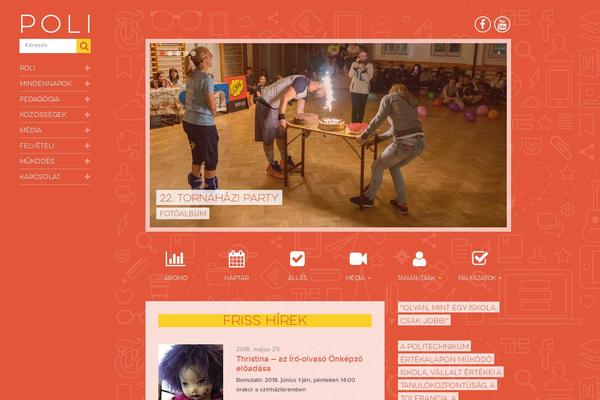
Task: Click the ÁLLÁS label link
Action: click(x=297, y=278)
